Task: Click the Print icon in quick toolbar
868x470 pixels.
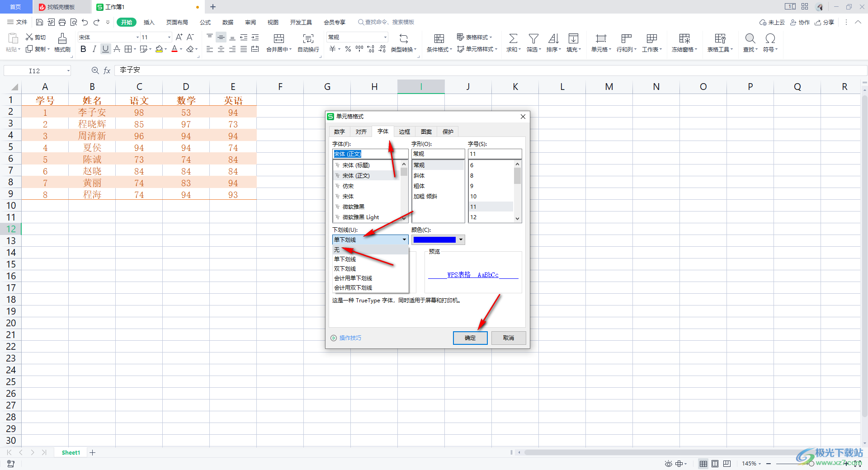Action: tap(62, 22)
